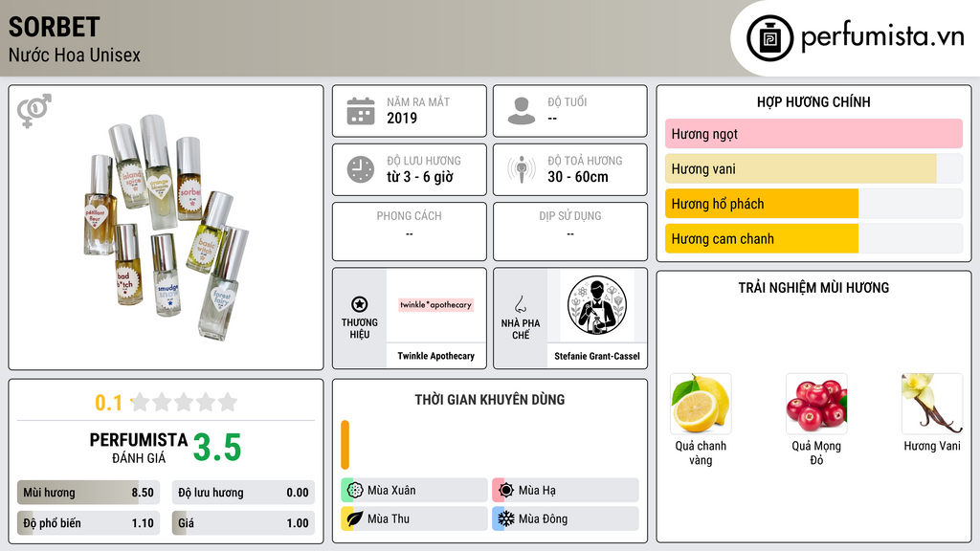Select the Mùa Đông season label

click(x=543, y=518)
